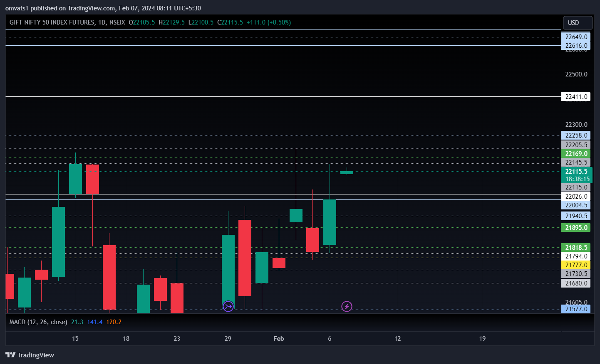Click the 12 date on the time axis
600x364 pixels.
coord(398,339)
